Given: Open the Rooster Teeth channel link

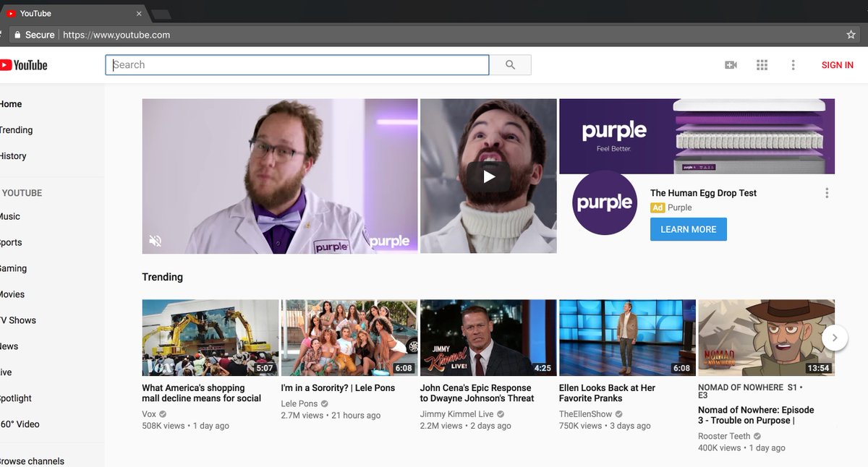Looking at the screenshot, I should [724, 437].
